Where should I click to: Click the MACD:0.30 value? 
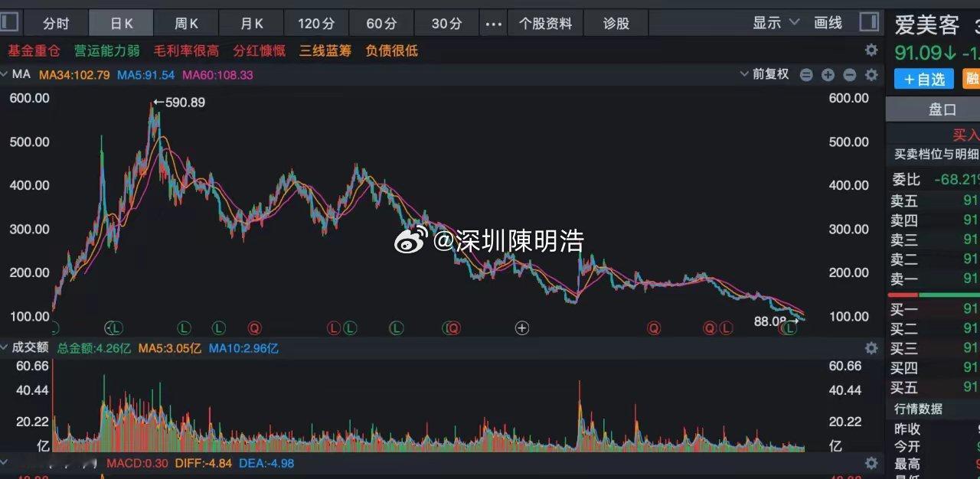tap(137, 463)
